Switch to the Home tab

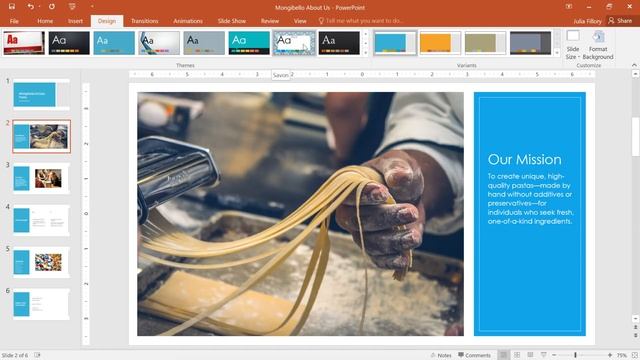point(45,21)
